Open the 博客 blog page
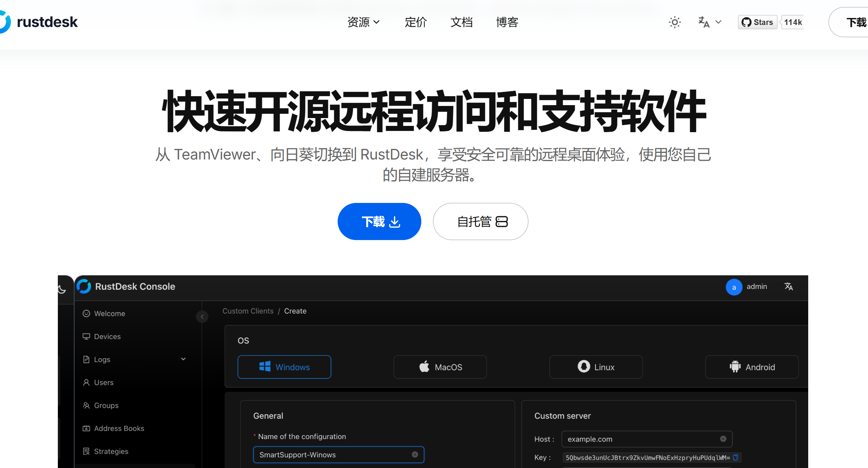This screenshot has height=468, width=868. tap(507, 22)
